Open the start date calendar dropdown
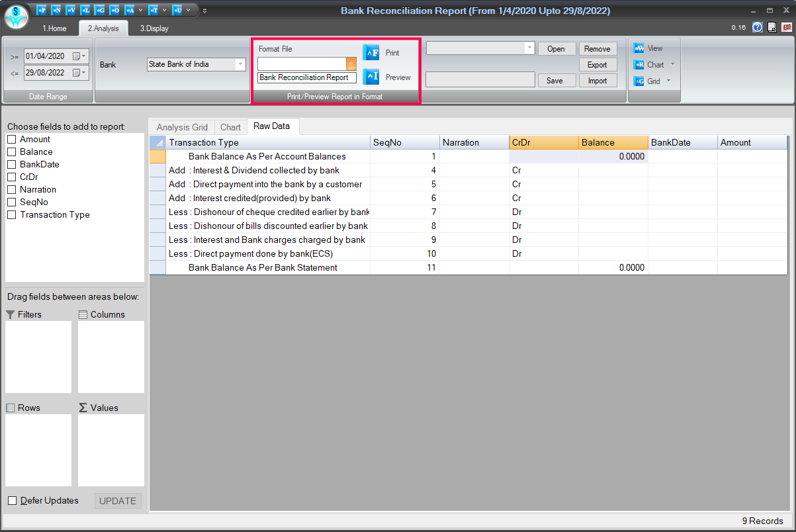The width and height of the screenshot is (796, 532). point(79,56)
